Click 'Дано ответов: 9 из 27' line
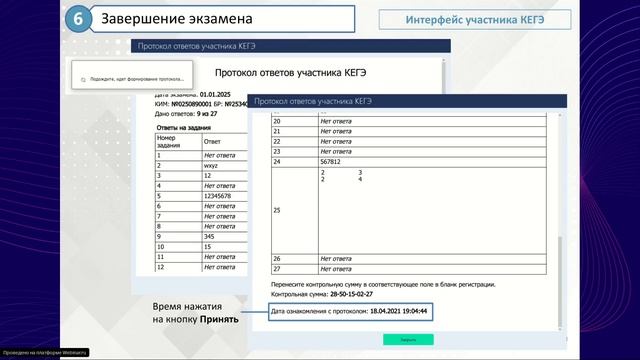Viewport: 640px width, 360px height. pos(186,114)
